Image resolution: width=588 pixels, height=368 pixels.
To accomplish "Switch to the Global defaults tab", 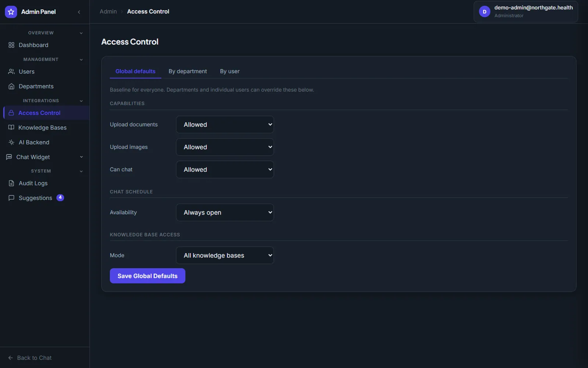I will click(x=135, y=71).
